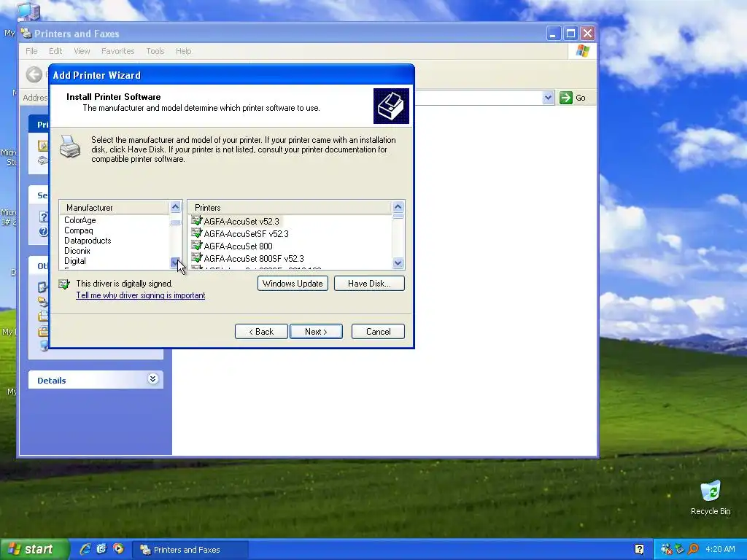Image resolution: width=747 pixels, height=560 pixels.
Task: Click signed-driver icon beside AGFA-AccuSetSF v52.3
Action: click(196, 233)
